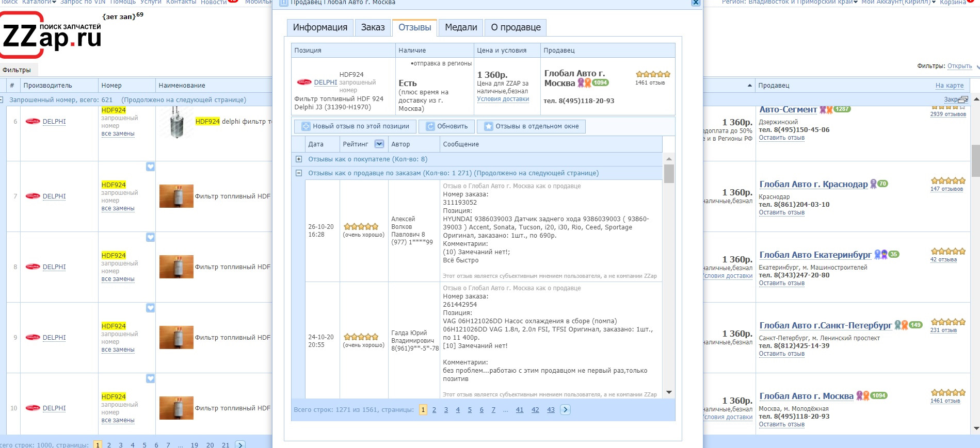This screenshot has width=980, height=448.
Task: Go to reviews page 7
Action: point(493,410)
